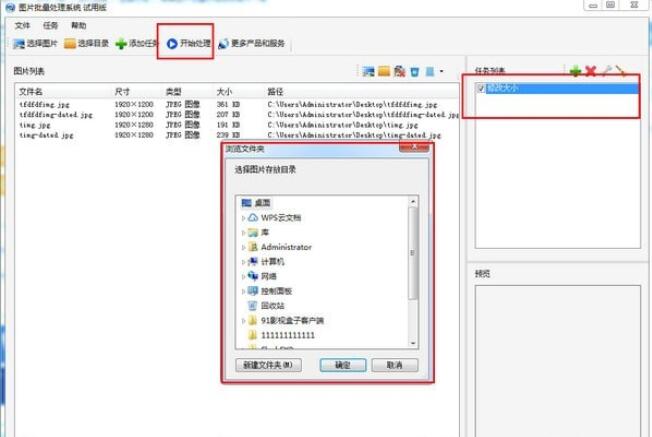Sort by the 尺寸 column header
This screenshot has height=437, width=652.
tap(122, 92)
